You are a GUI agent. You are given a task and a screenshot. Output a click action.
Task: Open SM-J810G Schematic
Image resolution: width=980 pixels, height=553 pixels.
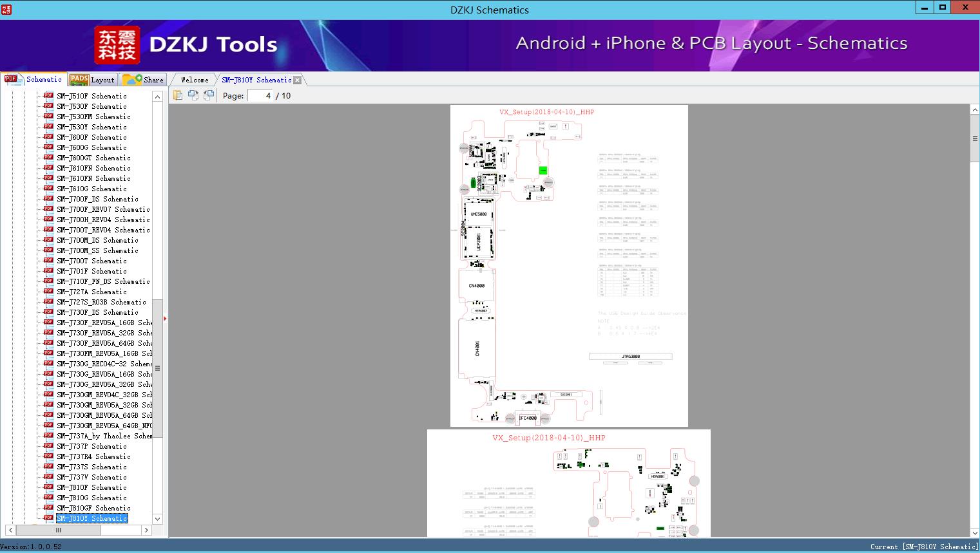coord(91,498)
